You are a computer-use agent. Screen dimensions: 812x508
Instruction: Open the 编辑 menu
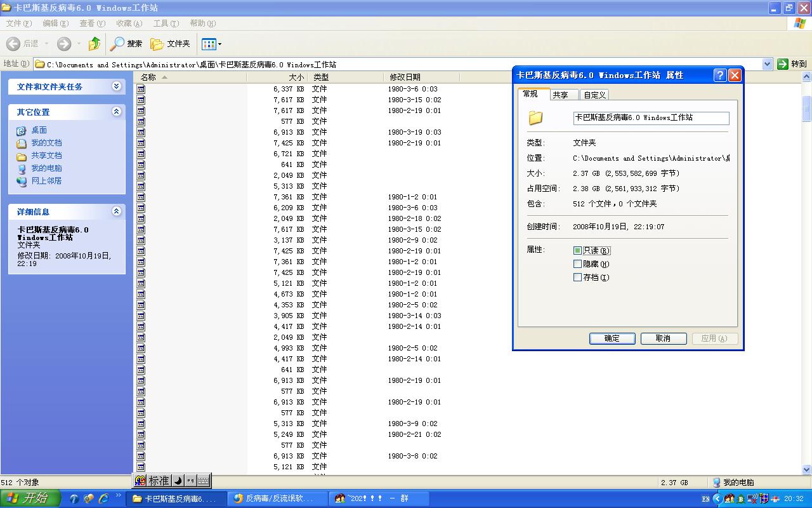click(x=55, y=23)
